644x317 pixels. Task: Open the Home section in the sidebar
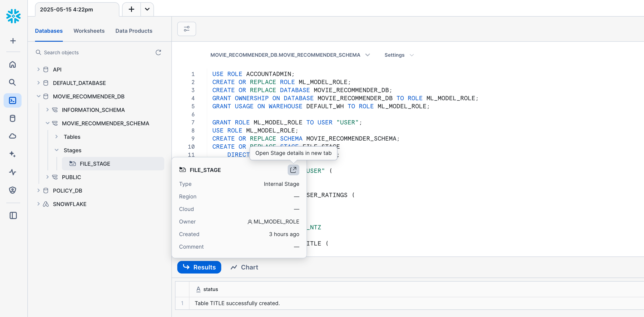pos(13,64)
